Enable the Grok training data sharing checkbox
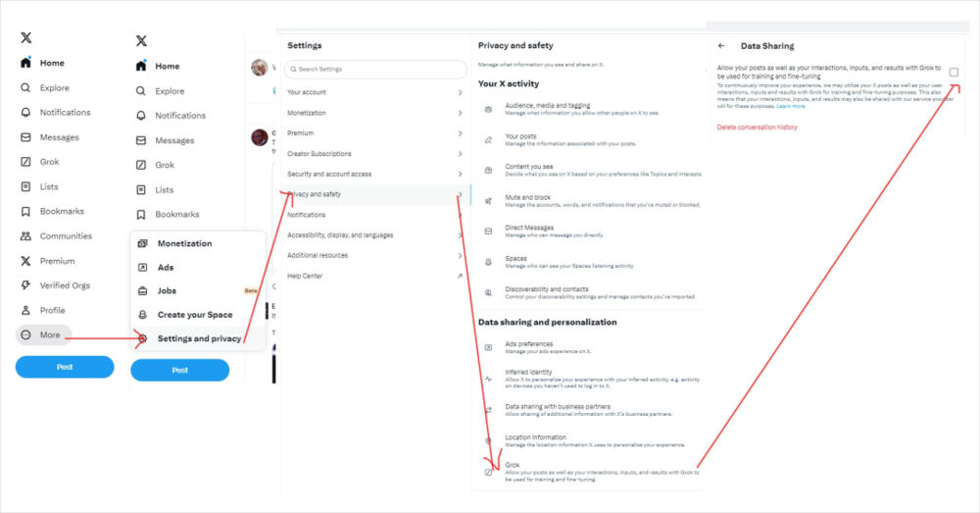Image resolution: width=980 pixels, height=513 pixels. pos(954,72)
